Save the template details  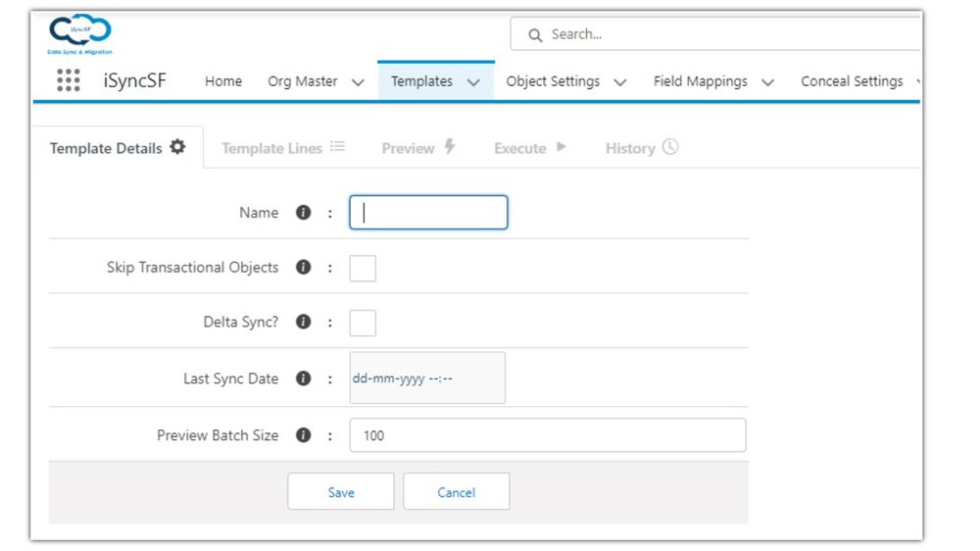coord(341,492)
